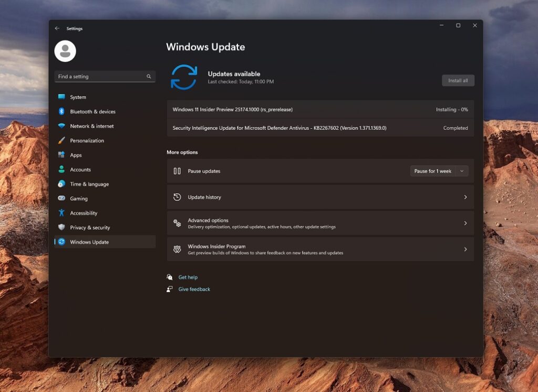Click the user profile avatar

point(64,51)
